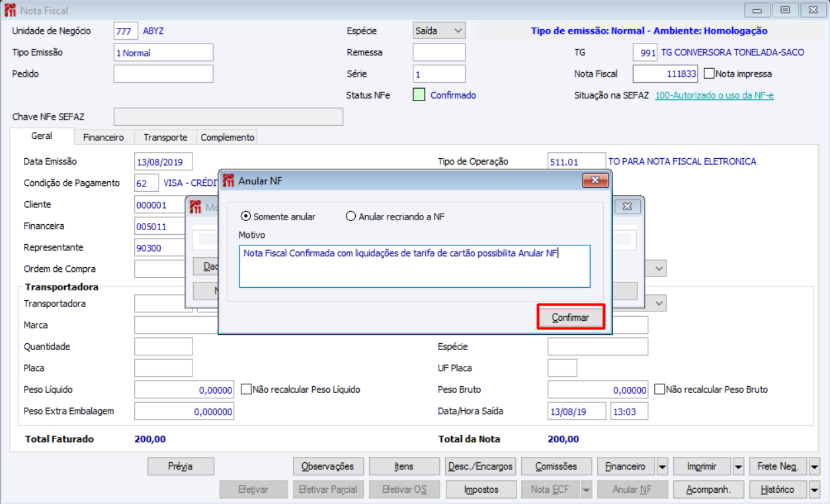This screenshot has width=830, height=504.
Task: Click the Remessa input field
Action: pyautogui.click(x=439, y=52)
